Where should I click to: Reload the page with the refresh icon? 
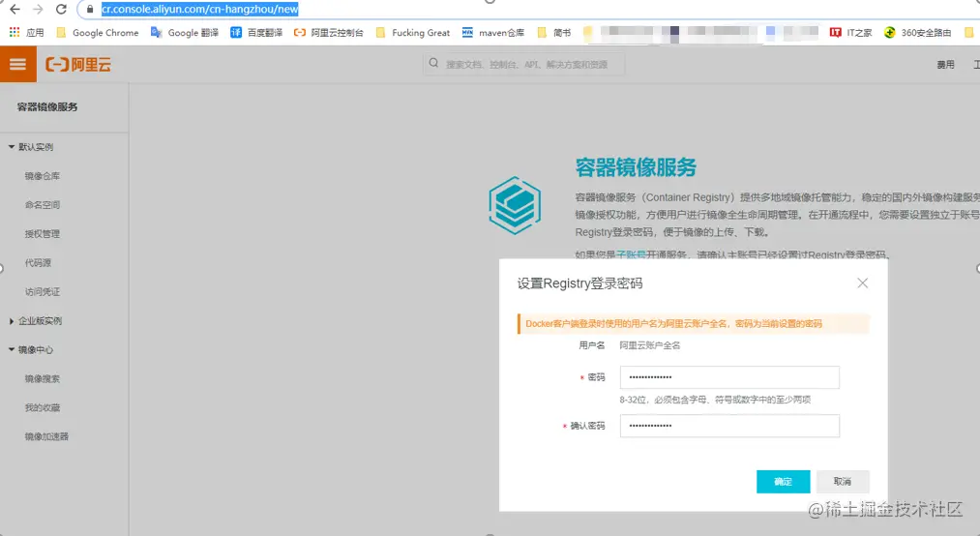point(61,10)
